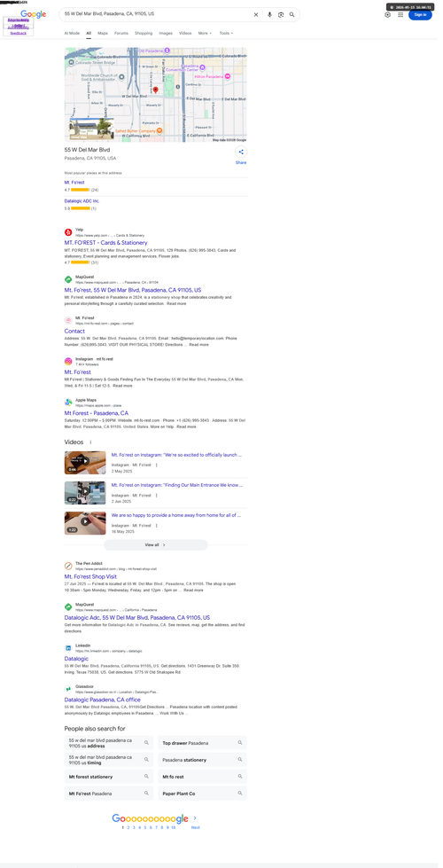Open three-dot menu for the 2 Jun 2025 video
Screen dimensions: 443x868
[157, 495]
